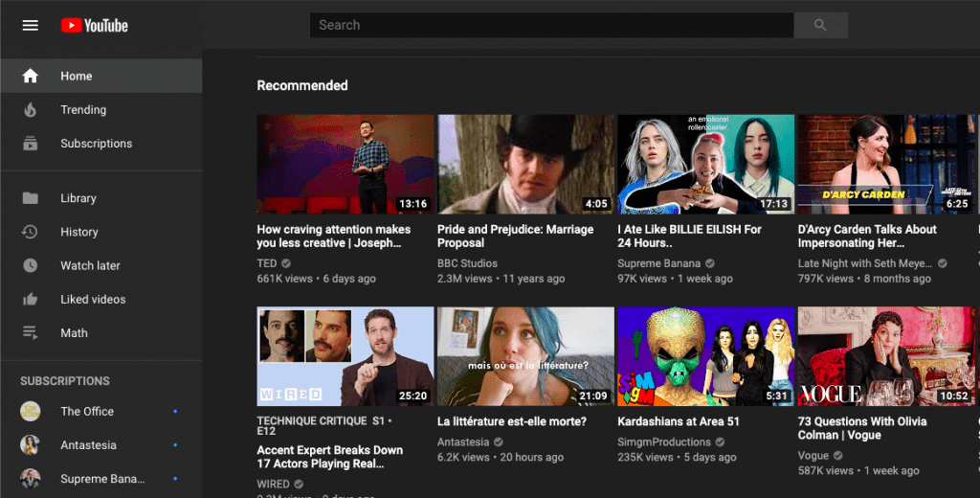Image resolution: width=980 pixels, height=498 pixels.
Task: Select Home in the sidebar
Action: coord(77,77)
